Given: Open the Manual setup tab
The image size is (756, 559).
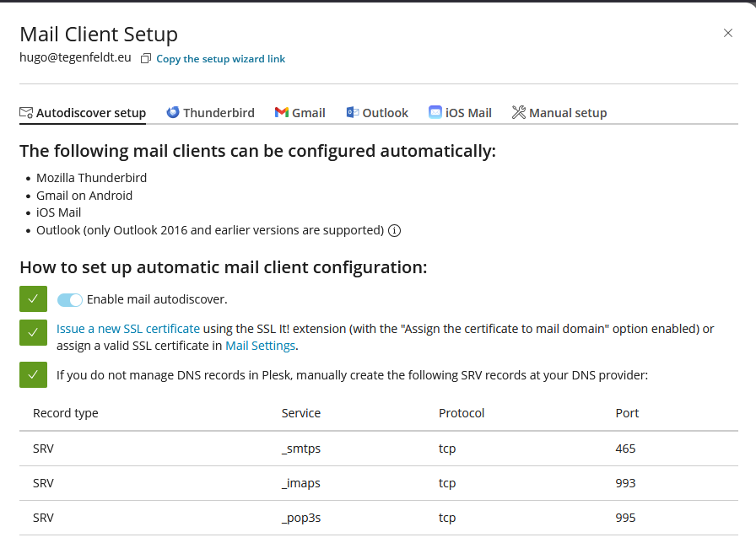Looking at the screenshot, I should [568, 113].
